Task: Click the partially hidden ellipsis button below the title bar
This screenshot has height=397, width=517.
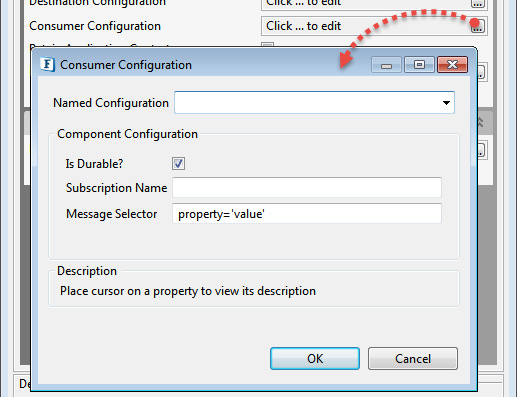Action: 481,72
